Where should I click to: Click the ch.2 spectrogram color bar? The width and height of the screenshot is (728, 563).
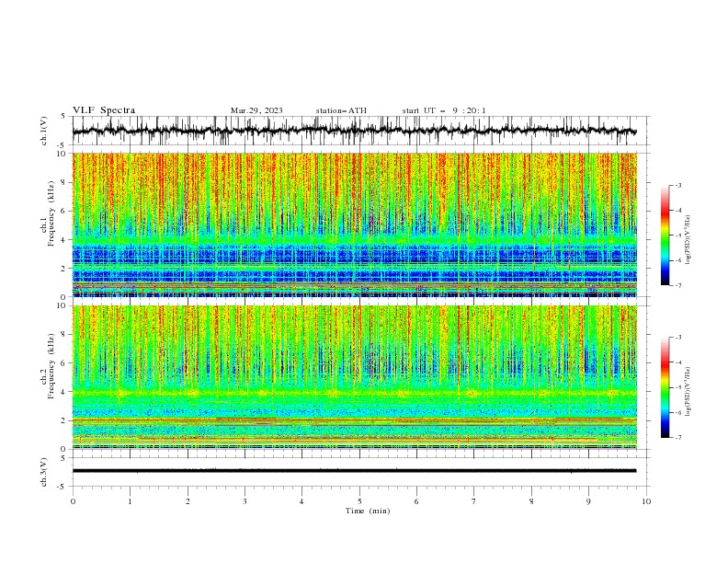[x=665, y=387]
